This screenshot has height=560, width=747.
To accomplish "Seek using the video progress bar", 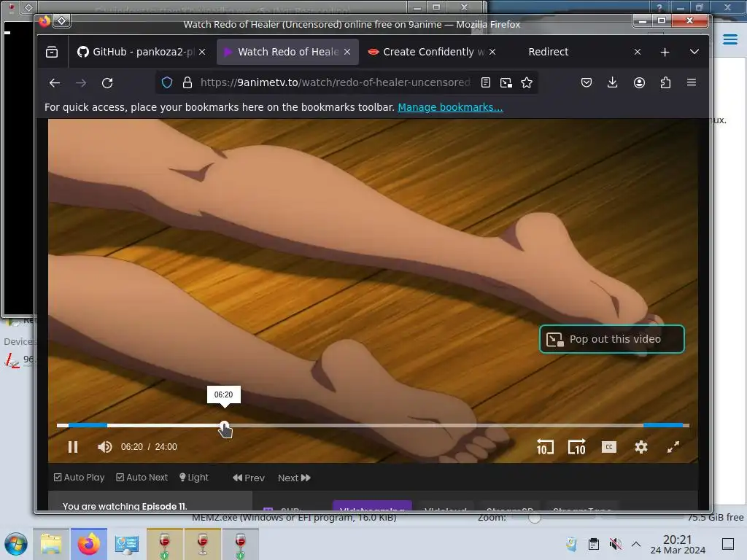I will [x=373, y=425].
